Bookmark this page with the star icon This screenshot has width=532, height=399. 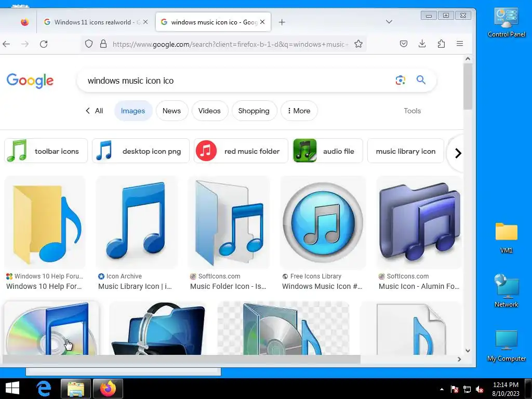358,44
